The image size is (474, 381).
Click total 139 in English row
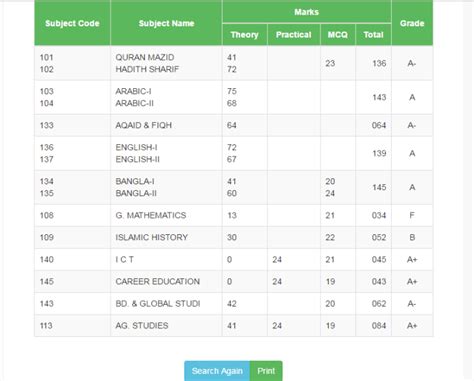pyautogui.click(x=379, y=153)
